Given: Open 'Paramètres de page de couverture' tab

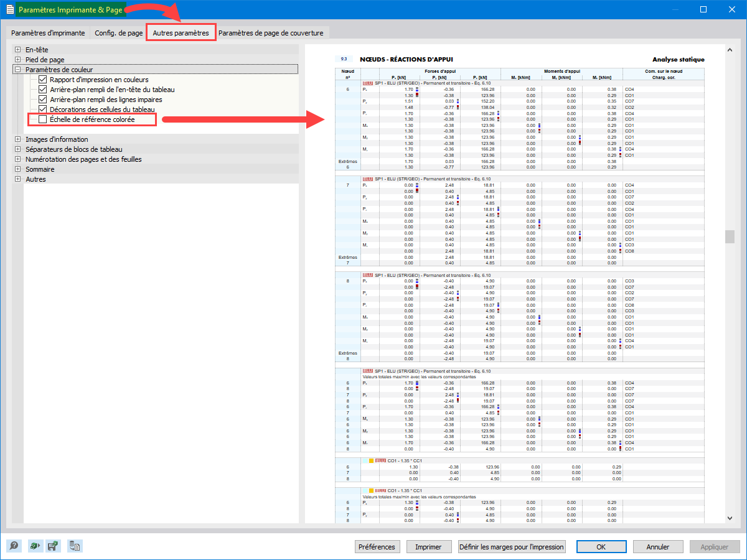Looking at the screenshot, I should (271, 33).
